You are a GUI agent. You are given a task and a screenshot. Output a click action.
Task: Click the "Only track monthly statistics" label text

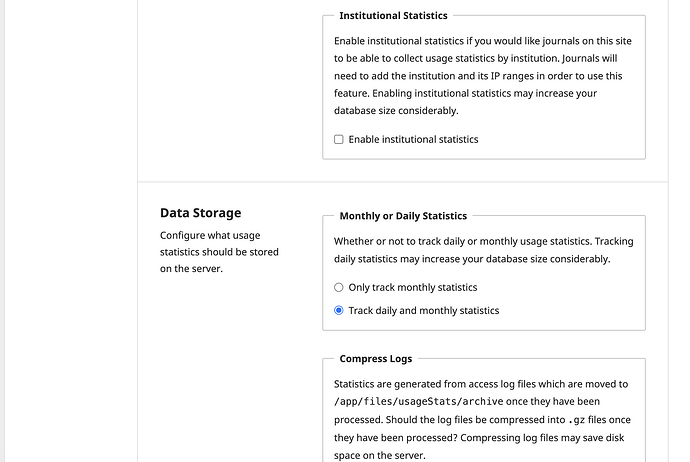coord(412,288)
